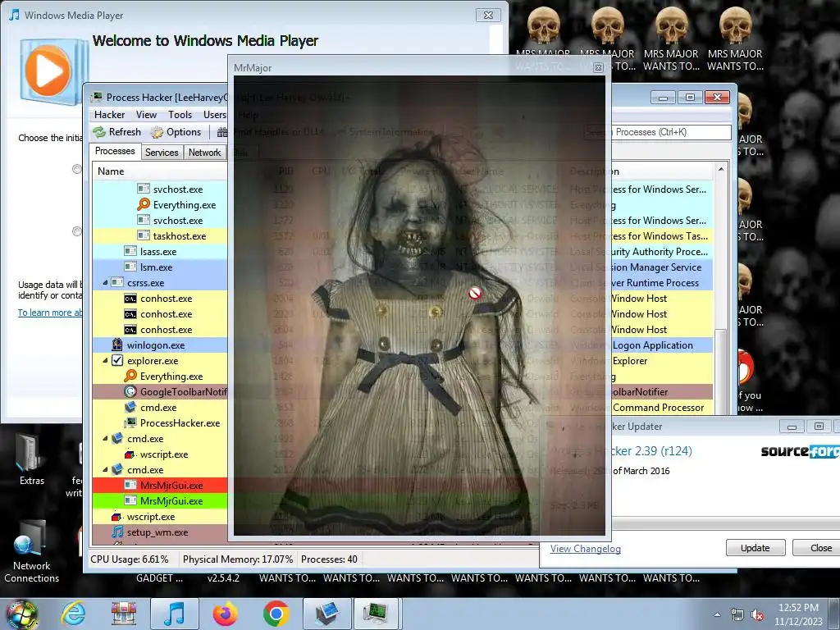Show hidden tray icons arrow
Viewport: 840px width, 630px height.
pyautogui.click(x=717, y=615)
